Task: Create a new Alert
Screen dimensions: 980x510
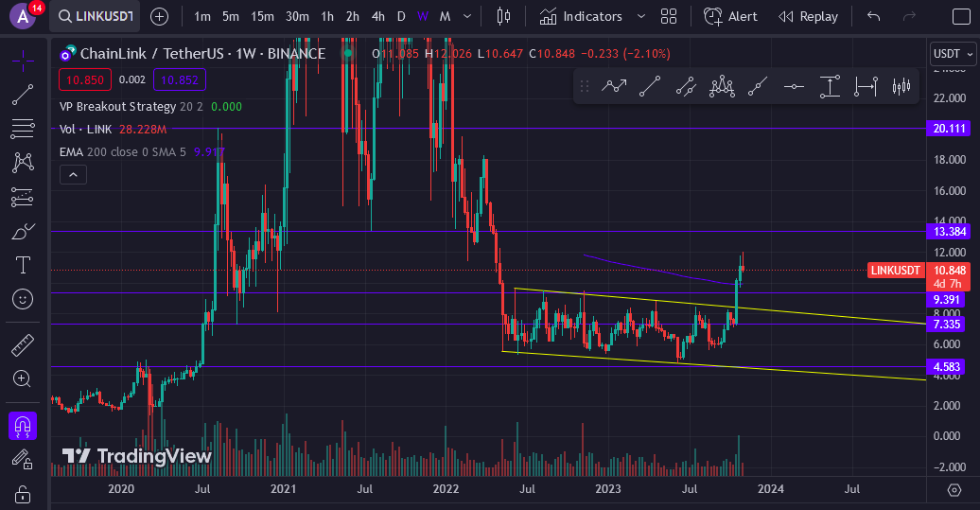Action: pos(730,17)
